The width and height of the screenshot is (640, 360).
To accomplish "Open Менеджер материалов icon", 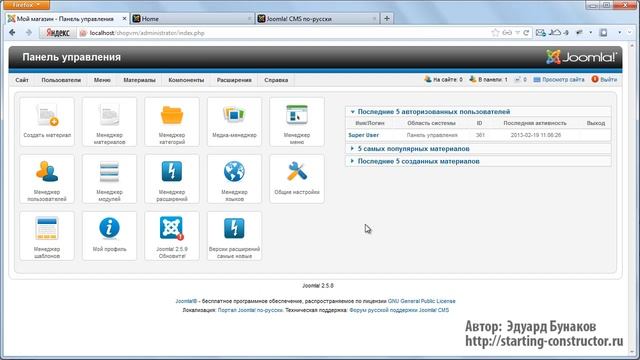I will pyautogui.click(x=109, y=122).
